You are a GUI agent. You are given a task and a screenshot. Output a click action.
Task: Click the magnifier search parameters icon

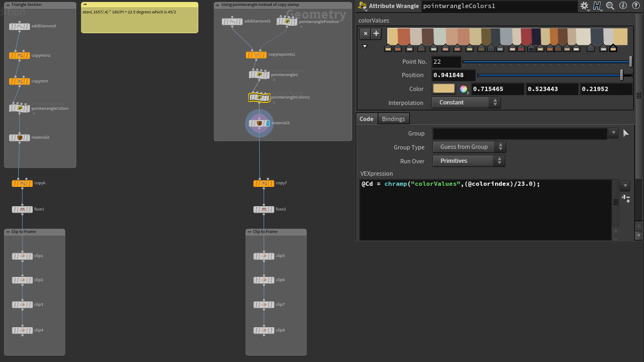610,6
